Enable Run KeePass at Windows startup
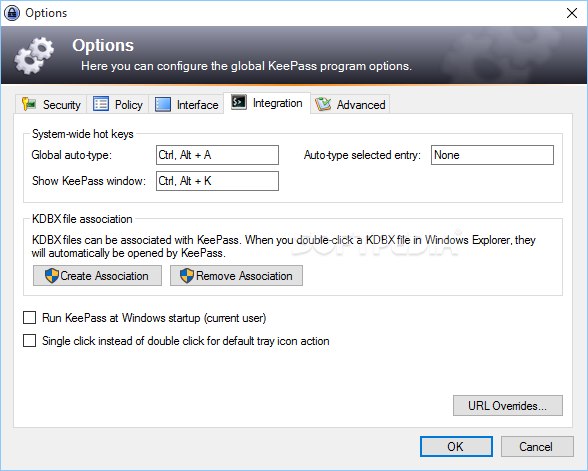The image size is (588, 471). coord(30,318)
